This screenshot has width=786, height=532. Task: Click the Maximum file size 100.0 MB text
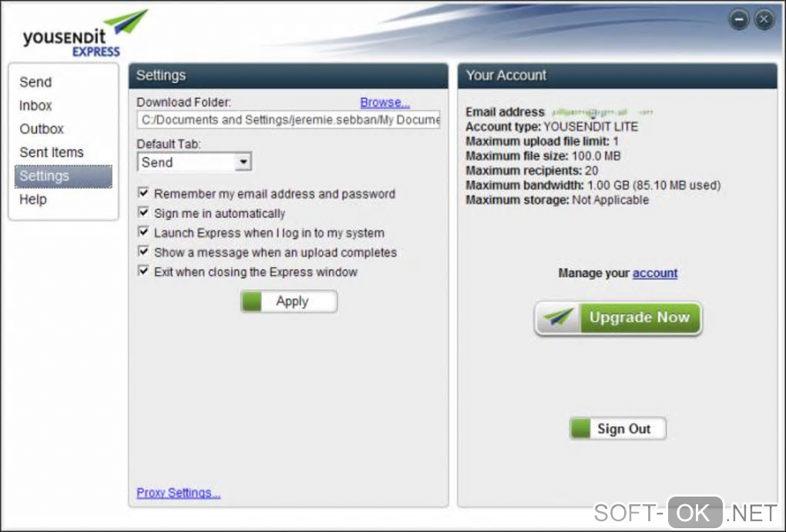(543, 156)
